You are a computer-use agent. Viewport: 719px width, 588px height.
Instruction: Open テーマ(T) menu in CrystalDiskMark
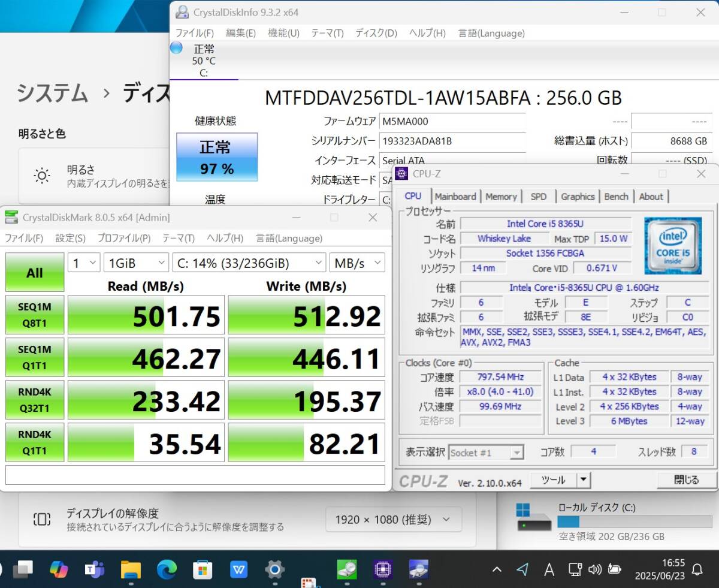click(178, 238)
